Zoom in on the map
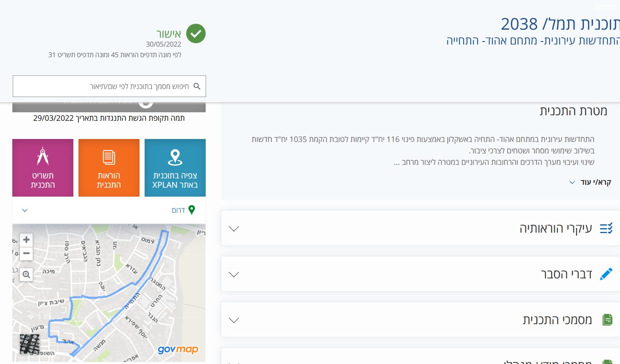 [x=26, y=240]
